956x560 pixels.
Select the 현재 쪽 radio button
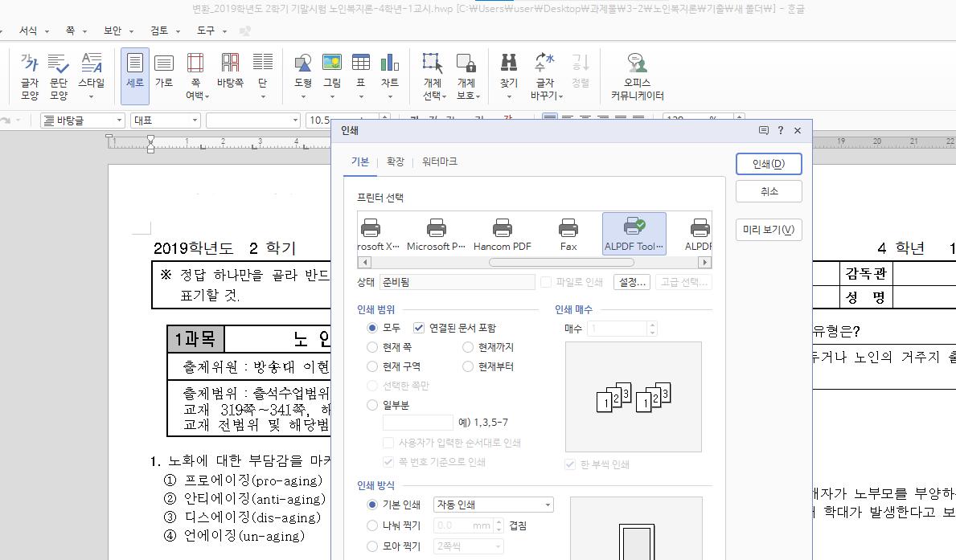pos(372,347)
